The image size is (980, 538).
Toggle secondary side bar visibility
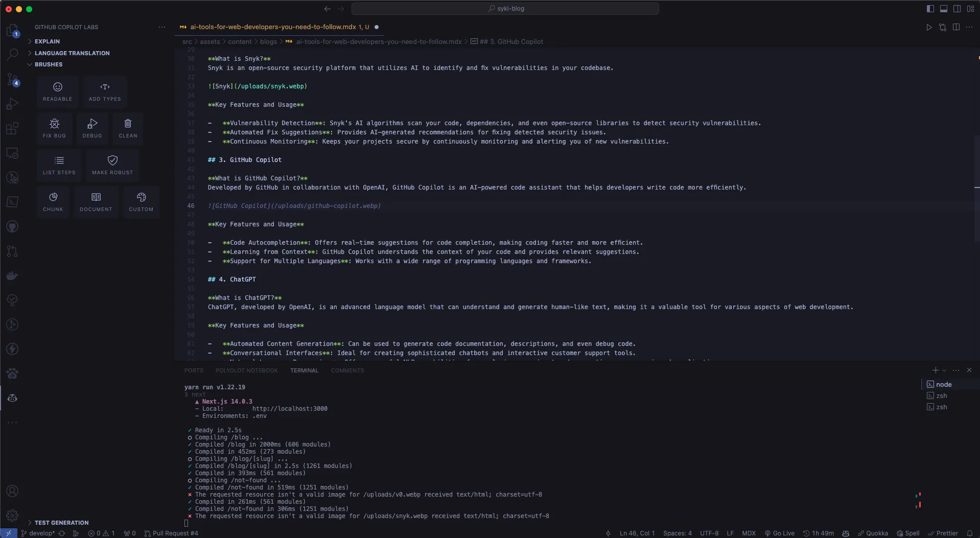pyautogui.click(x=957, y=9)
